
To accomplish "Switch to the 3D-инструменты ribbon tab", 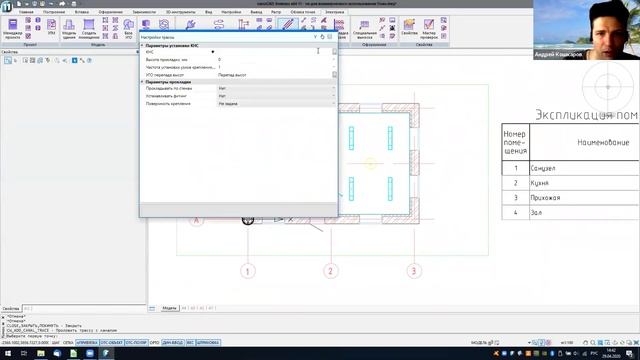I will coord(180,12).
